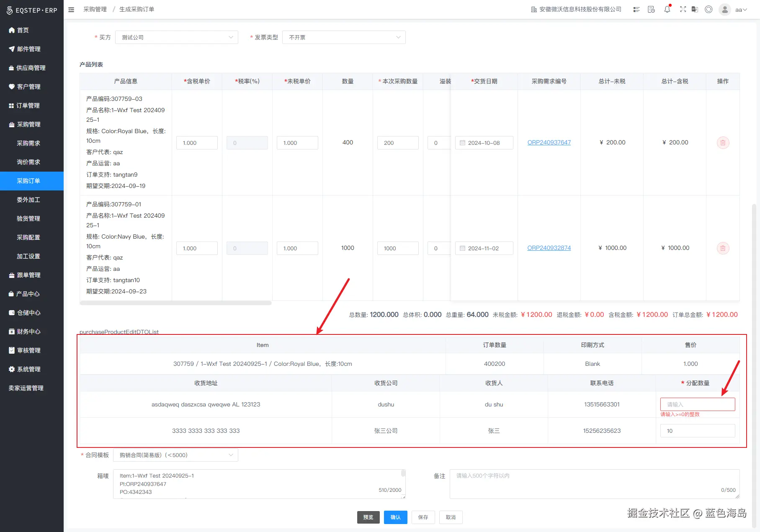The image size is (760, 532).
Task: Delete product row 307759-01
Action: point(723,248)
